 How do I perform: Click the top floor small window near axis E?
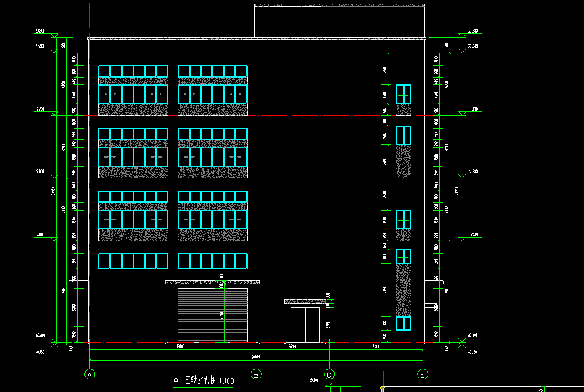[403, 94]
